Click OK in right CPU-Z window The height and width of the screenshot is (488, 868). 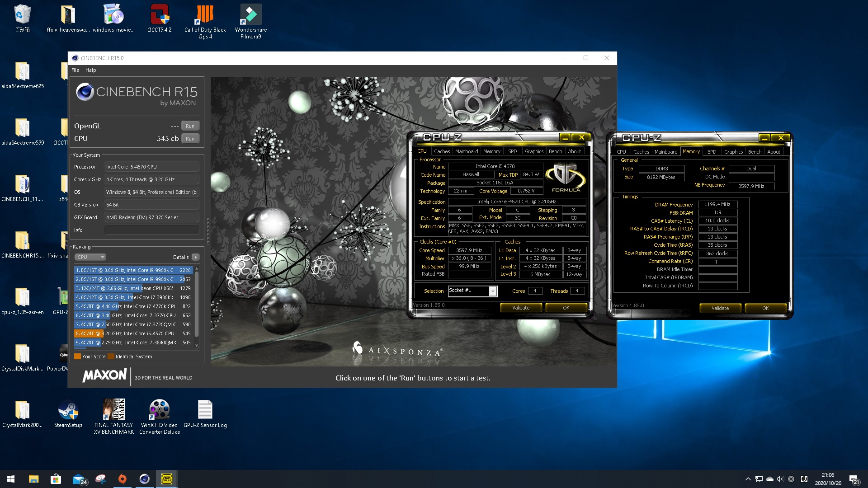[x=765, y=308]
